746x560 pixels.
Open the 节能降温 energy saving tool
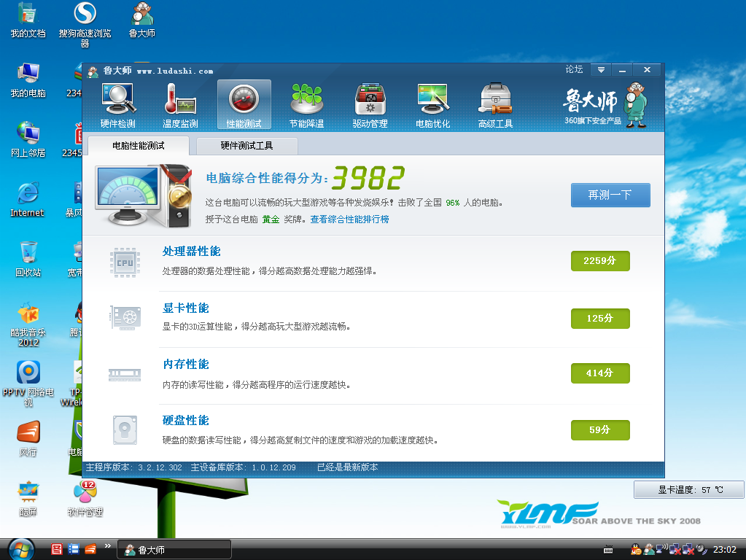point(307,106)
